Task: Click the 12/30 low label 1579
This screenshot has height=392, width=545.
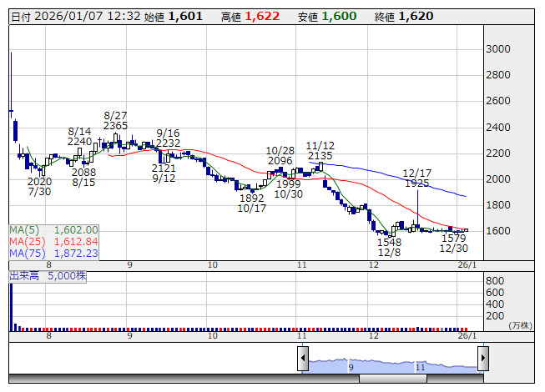Action: (453, 238)
